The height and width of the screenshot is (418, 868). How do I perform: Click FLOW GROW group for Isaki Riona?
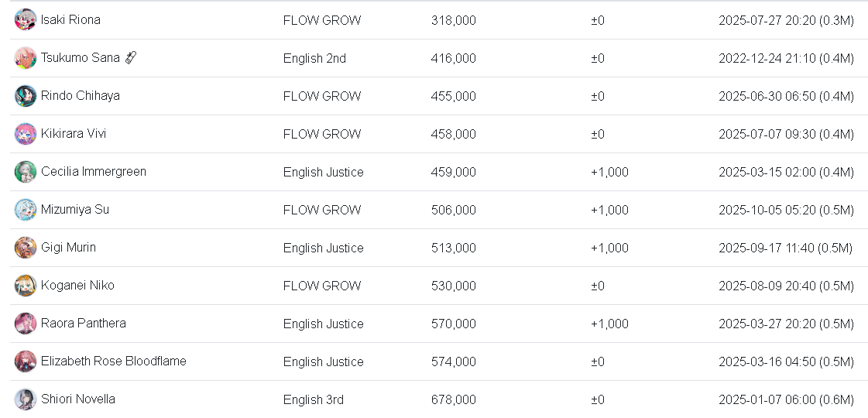pyautogui.click(x=321, y=20)
